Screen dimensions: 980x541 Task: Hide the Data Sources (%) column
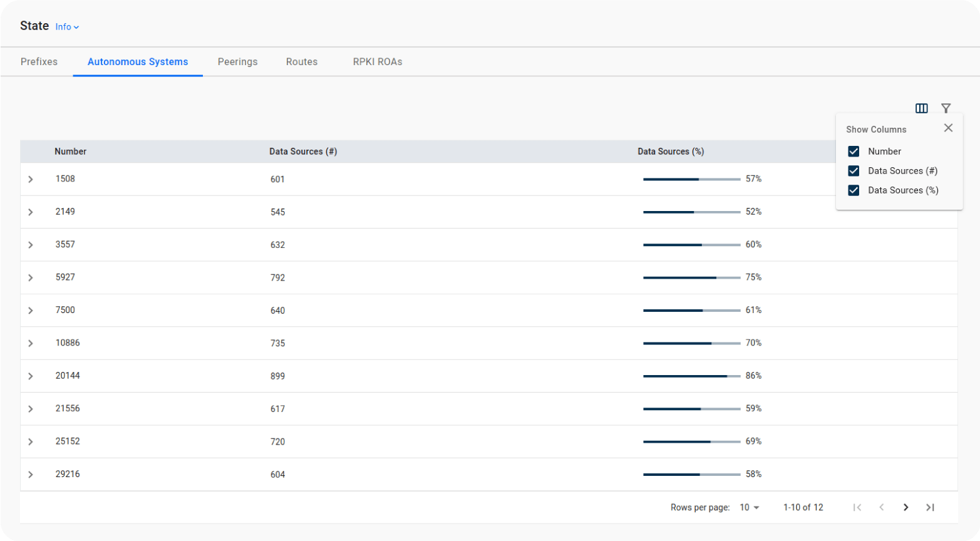854,190
